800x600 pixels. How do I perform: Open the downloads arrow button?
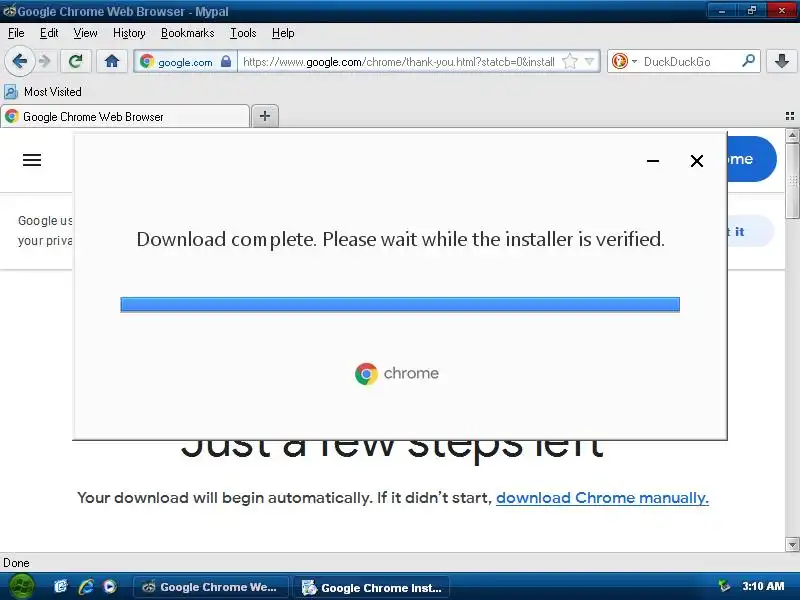coord(782,61)
